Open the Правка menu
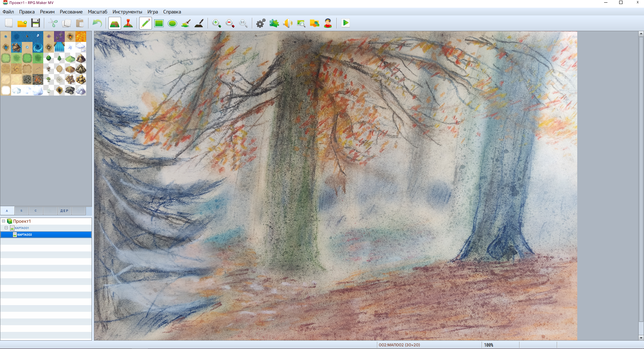This screenshot has width=644, height=349. point(27,12)
